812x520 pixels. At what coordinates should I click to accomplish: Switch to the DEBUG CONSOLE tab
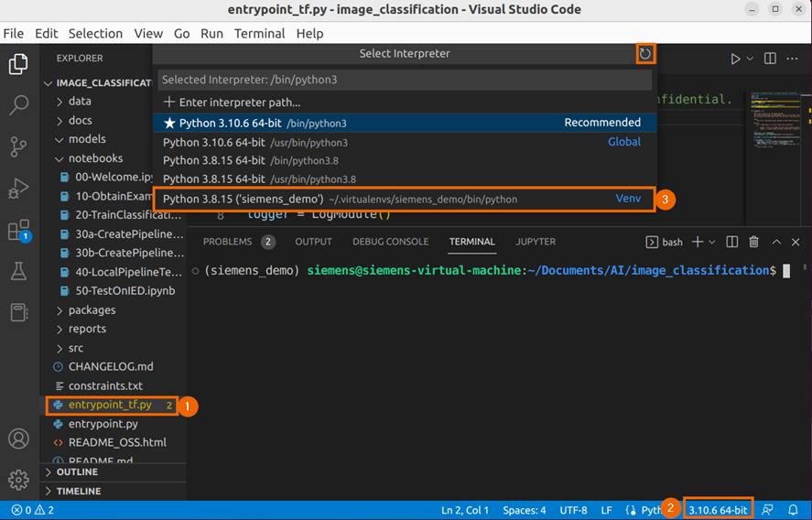(390, 242)
